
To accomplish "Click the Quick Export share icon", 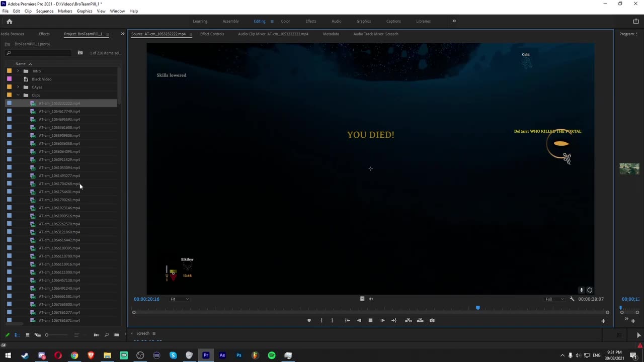I will pyautogui.click(x=636, y=21).
